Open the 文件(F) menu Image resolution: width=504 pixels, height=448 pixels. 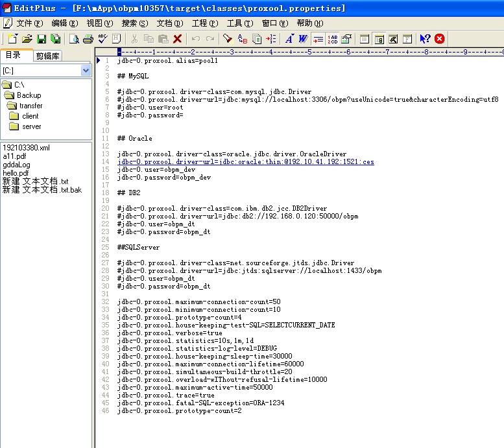pos(30,23)
